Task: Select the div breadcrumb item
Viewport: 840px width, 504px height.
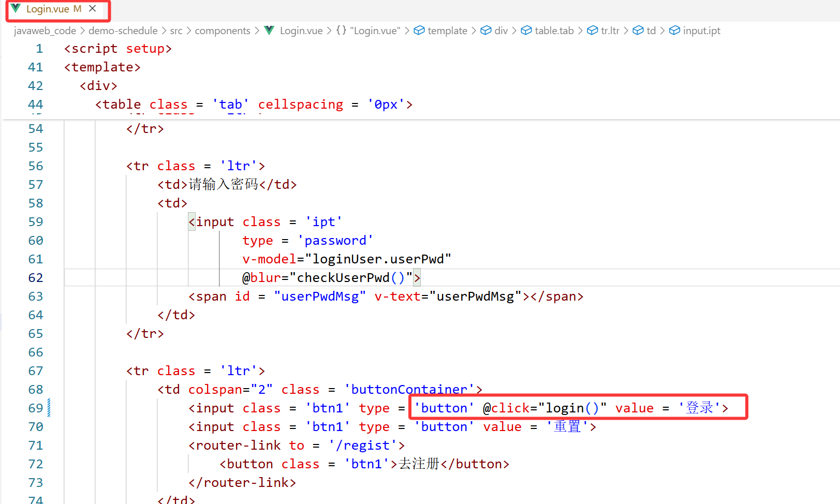Action: [x=501, y=31]
